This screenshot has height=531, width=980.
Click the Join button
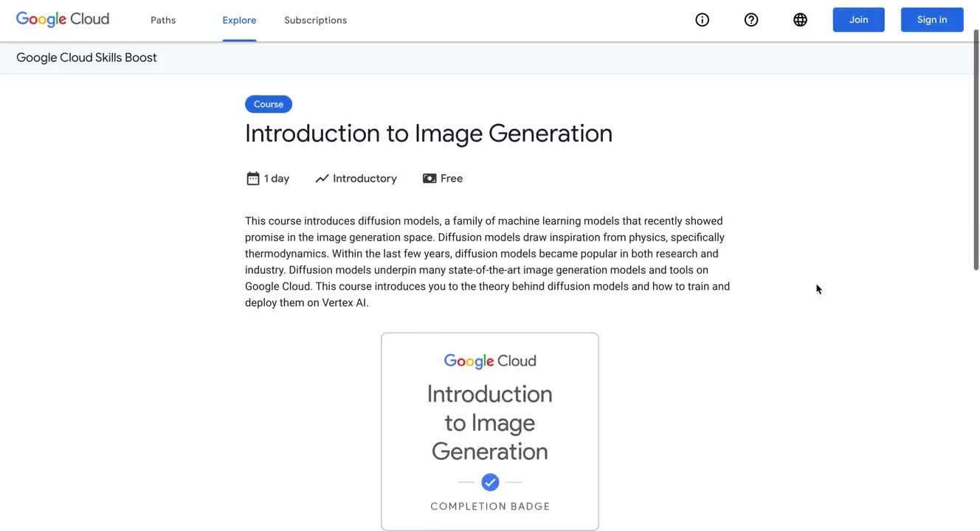[859, 20]
